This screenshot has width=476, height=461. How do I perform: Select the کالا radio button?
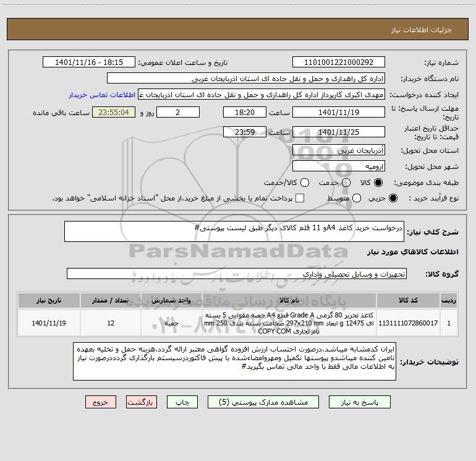coord(378,183)
